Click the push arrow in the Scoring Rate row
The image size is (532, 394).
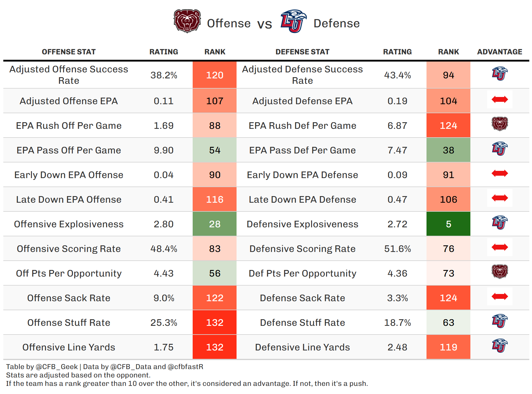[500, 247]
